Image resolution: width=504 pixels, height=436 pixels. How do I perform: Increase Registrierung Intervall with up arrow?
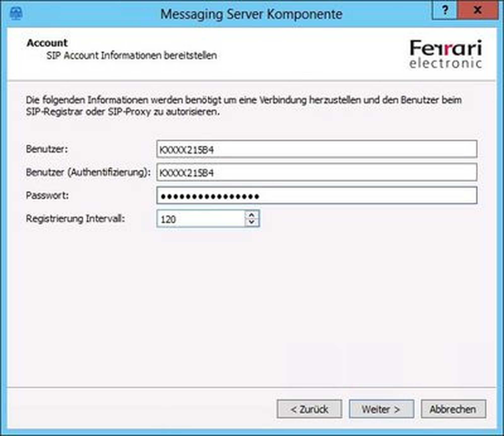[251, 215]
